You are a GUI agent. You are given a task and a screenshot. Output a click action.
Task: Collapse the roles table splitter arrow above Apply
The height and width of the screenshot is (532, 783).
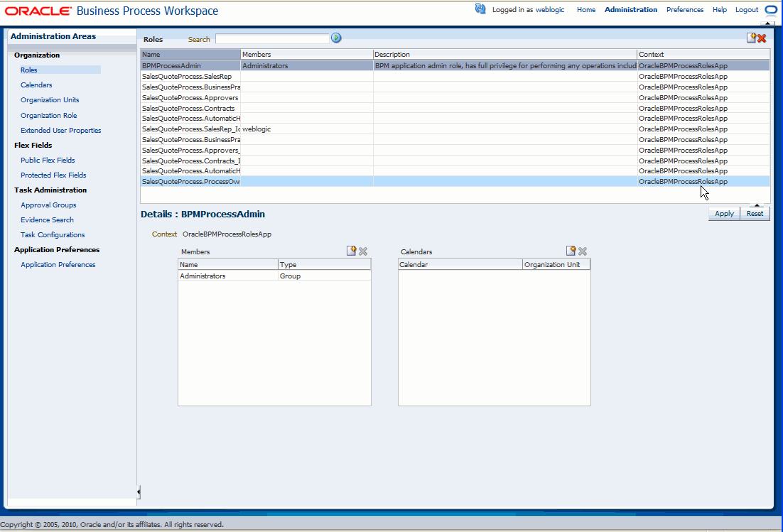click(757, 205)
